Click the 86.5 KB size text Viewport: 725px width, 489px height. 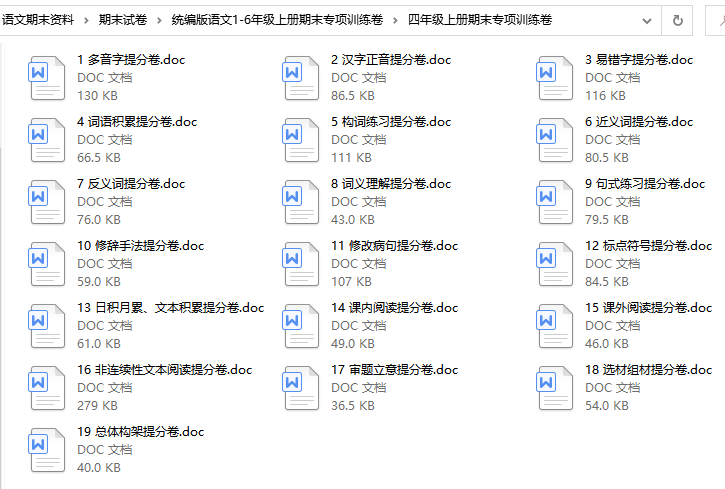353,96
